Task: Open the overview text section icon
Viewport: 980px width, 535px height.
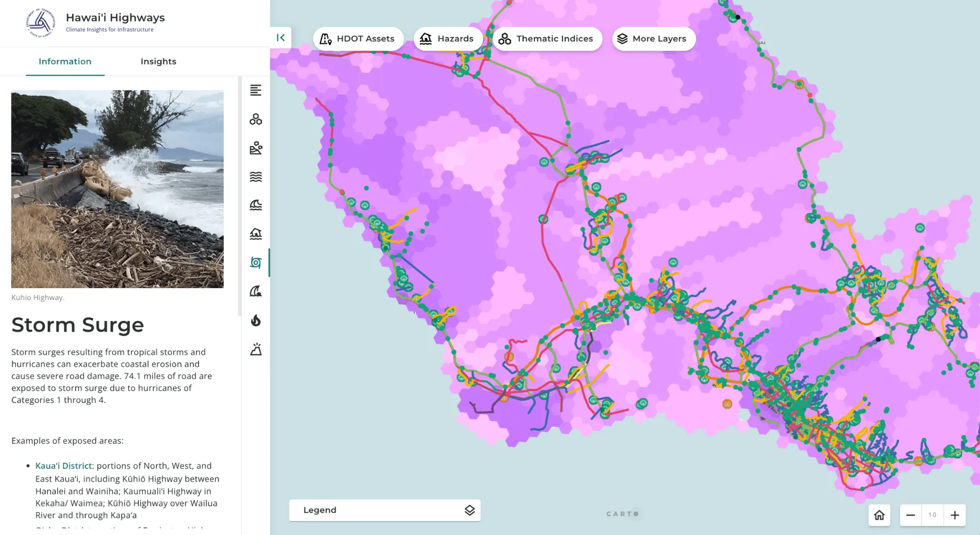Action: point(255,90)
